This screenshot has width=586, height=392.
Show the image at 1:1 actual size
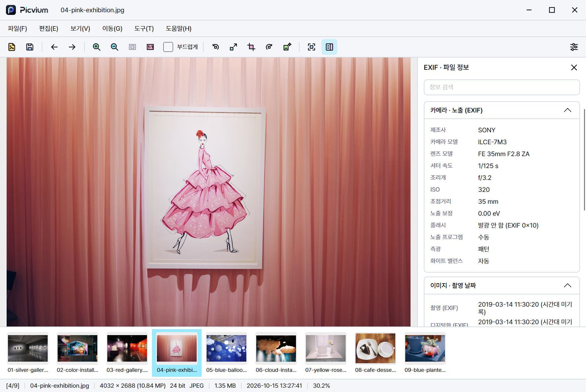point(150,47)
